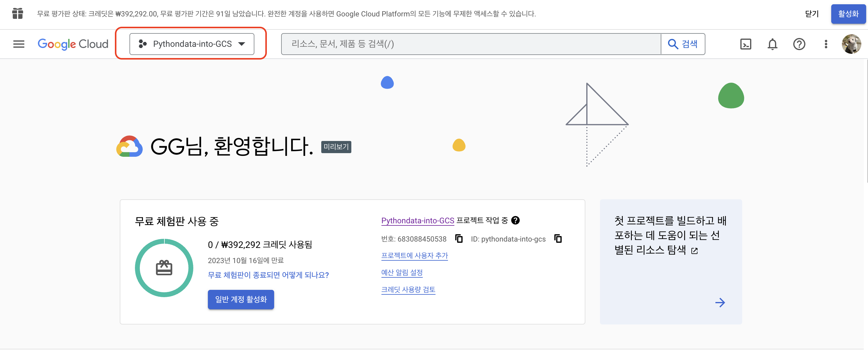
Task: Click the gift icon in trial banner
Action: [18, 14]
